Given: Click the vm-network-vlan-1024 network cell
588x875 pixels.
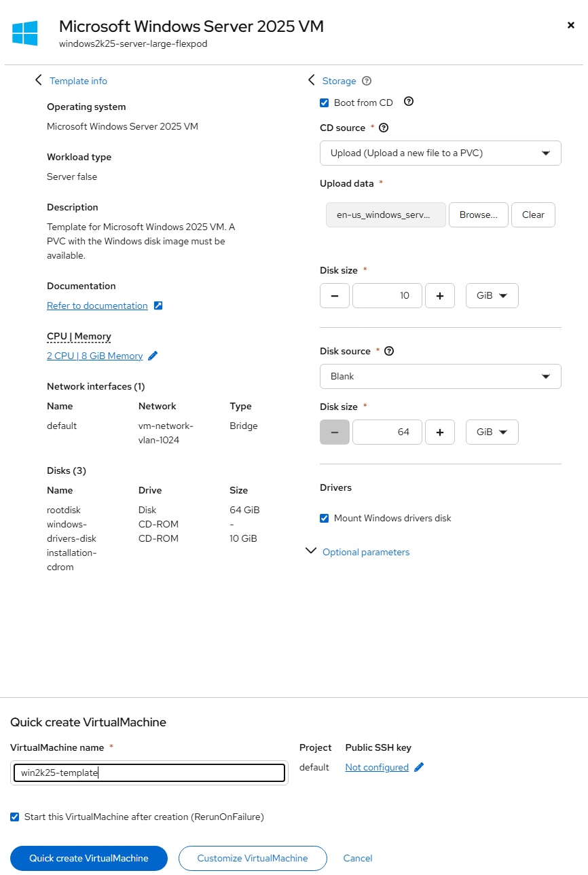Looking at the screenshot, I should pos(166,432).
